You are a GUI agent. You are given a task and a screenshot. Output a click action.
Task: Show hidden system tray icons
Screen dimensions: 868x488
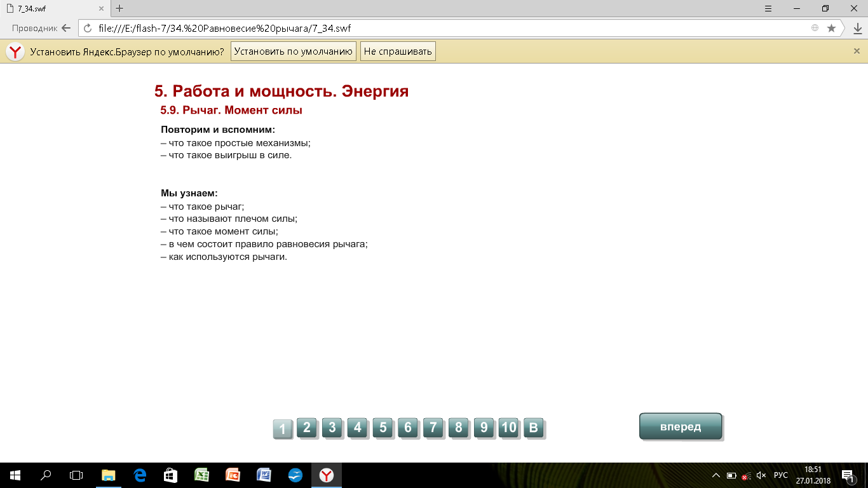click(716, 475)
